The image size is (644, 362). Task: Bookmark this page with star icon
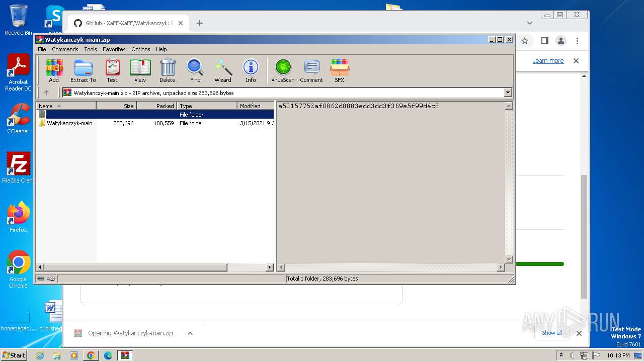point(525,41)
